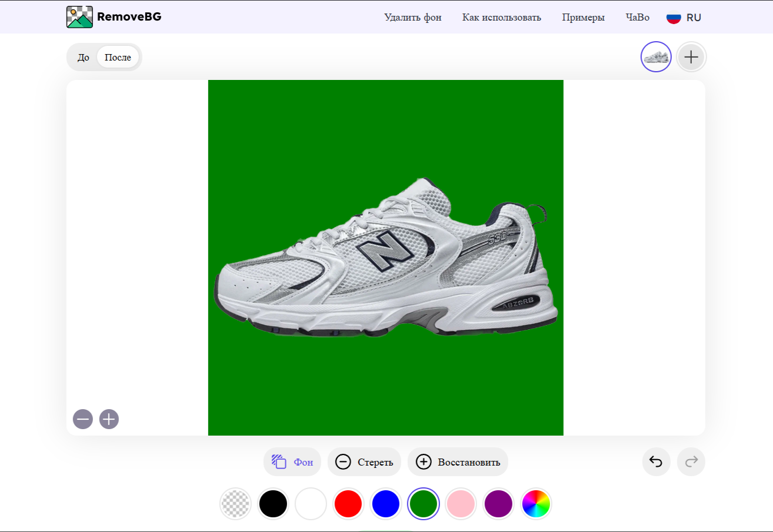Zoom out with the minus button
The width and height of the screenshot is (773, 532).
[83, 419]
